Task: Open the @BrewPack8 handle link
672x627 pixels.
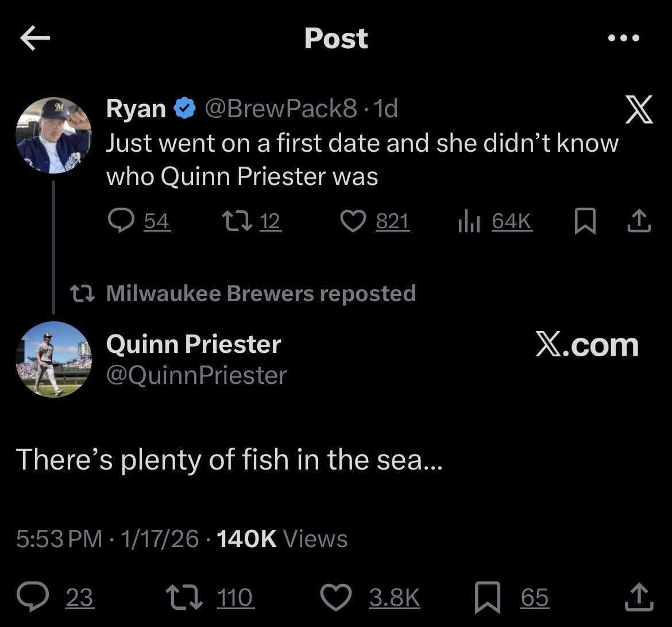Action: [x=281, y=108]
